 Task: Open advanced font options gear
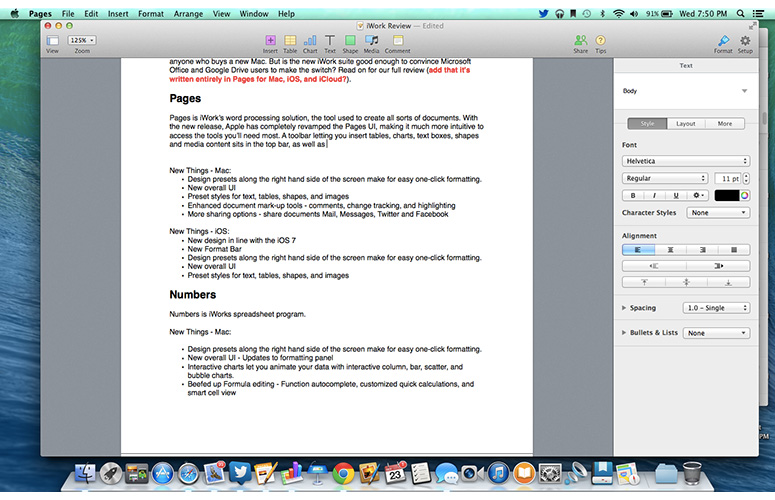coord(698,196)
